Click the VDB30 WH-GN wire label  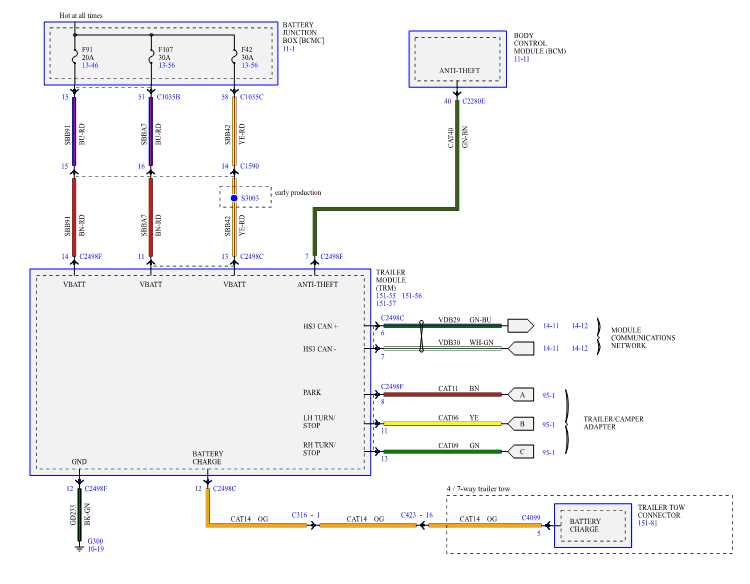465,342
